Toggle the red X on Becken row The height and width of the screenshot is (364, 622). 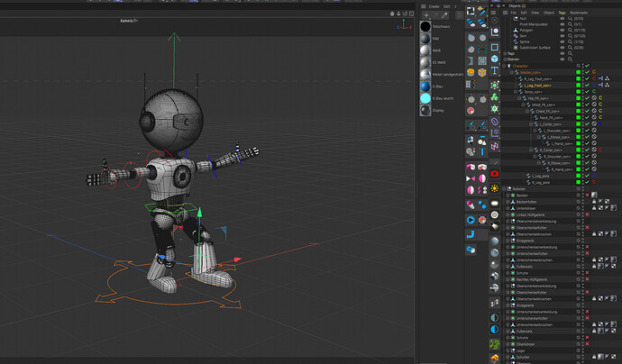pos(588,196)
